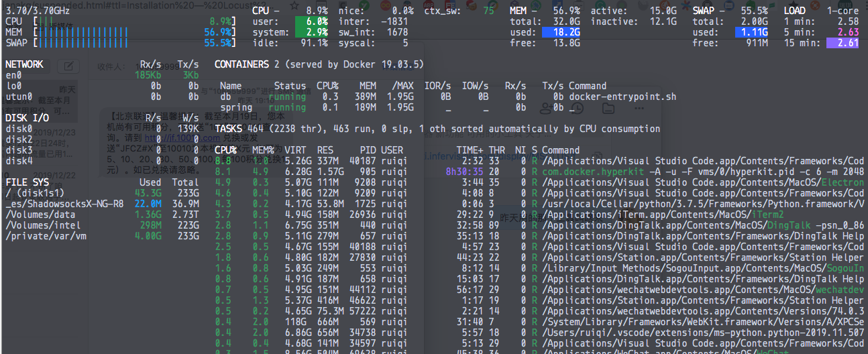Click the active memory 15.0G value
Image resolution: width=868 pixels, height=354 pixels.
point(663,11)
